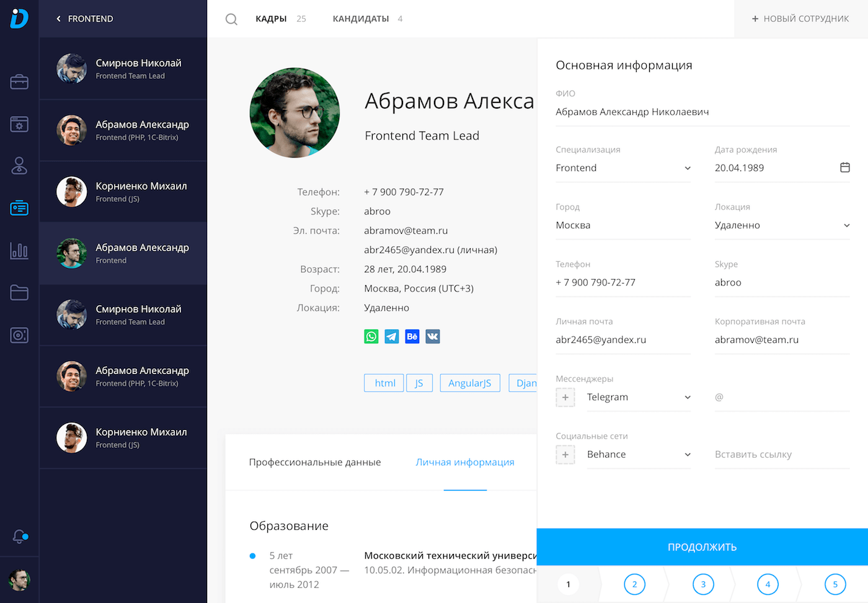Open the briefcase section in sidebar
868x603 pixels.
(19, 82)
